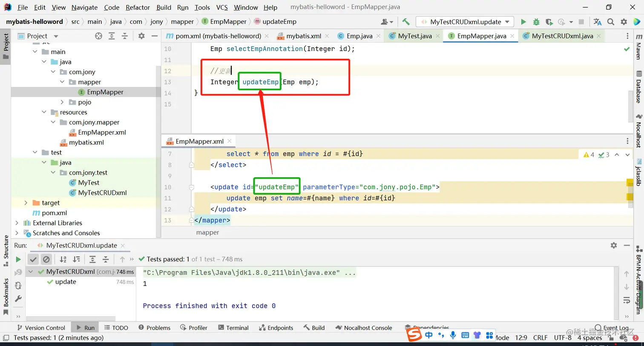This screenshot has width=644, height=346.
Task: Run with coverage using the shield icon
Action: click(549, 22)
